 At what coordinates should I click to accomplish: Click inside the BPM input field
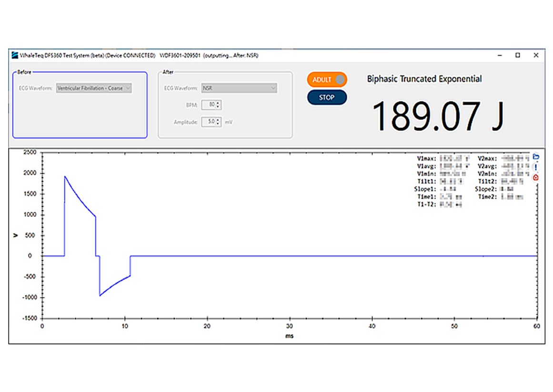pos(209,105)
